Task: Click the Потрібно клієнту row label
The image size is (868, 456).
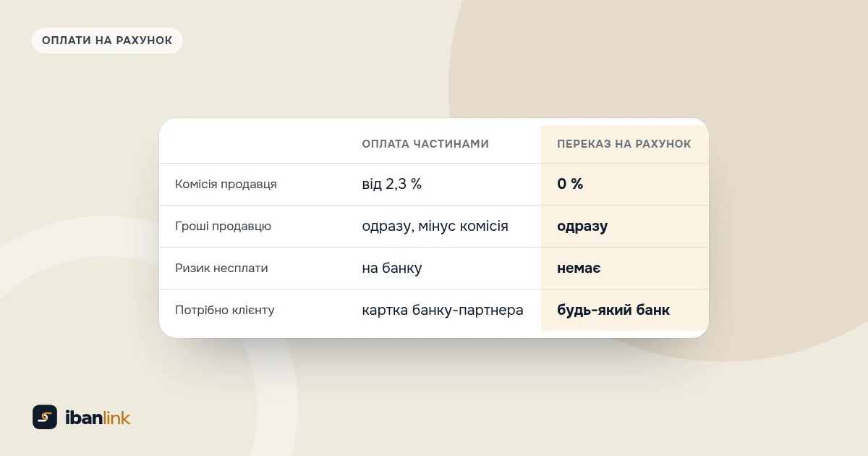Action: tap(225, 310)
